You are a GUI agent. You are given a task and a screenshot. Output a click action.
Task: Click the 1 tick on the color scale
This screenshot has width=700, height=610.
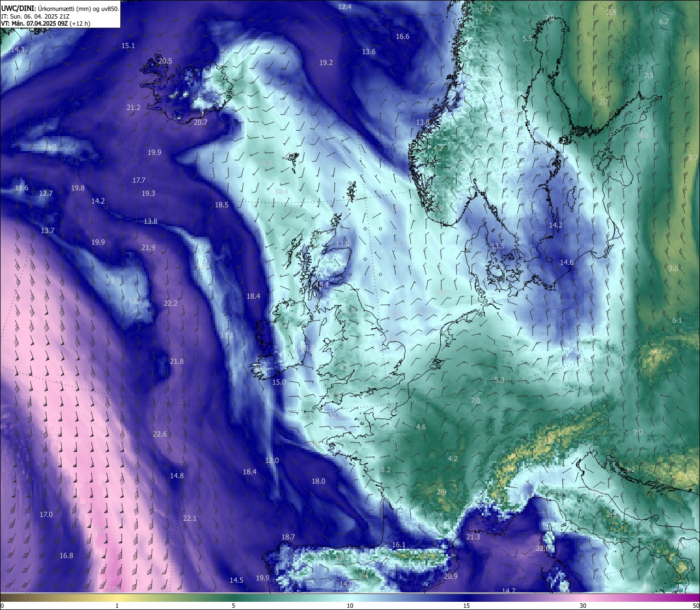[x=117, y=606]
